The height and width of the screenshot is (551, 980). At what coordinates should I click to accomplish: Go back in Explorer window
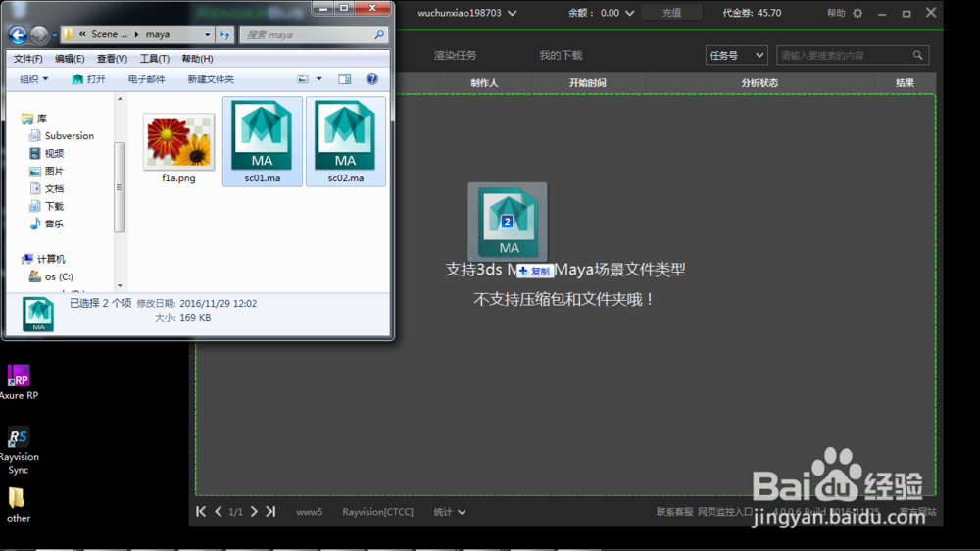point(18,35)
